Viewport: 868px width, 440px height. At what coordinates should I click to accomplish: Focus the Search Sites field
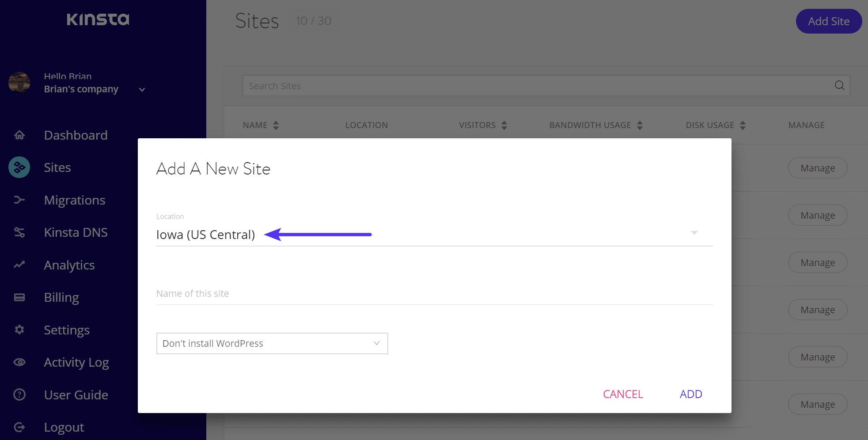[x=546, y=86]
